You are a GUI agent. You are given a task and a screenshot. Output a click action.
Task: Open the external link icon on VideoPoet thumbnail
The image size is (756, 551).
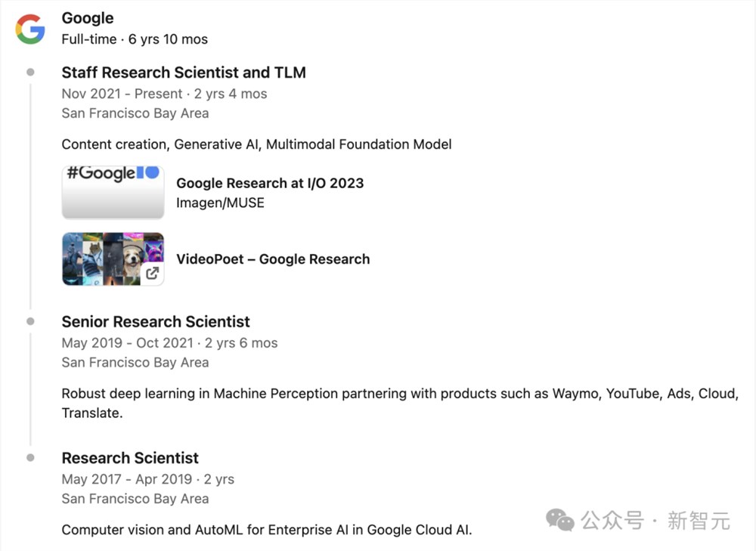pyautogui.click(x=153, y=274)
